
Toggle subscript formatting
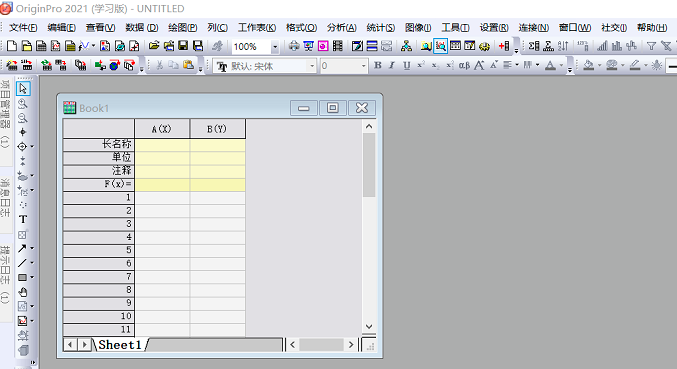[435, 65]
